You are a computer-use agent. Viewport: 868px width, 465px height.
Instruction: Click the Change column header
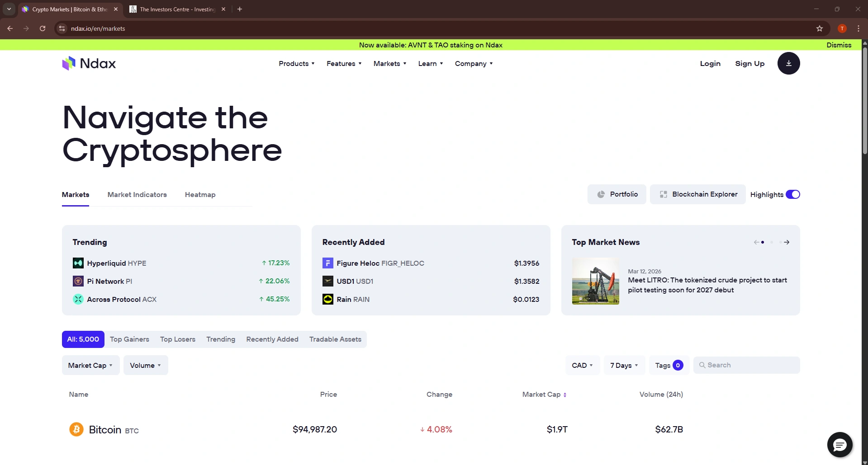tap(439, 395)
